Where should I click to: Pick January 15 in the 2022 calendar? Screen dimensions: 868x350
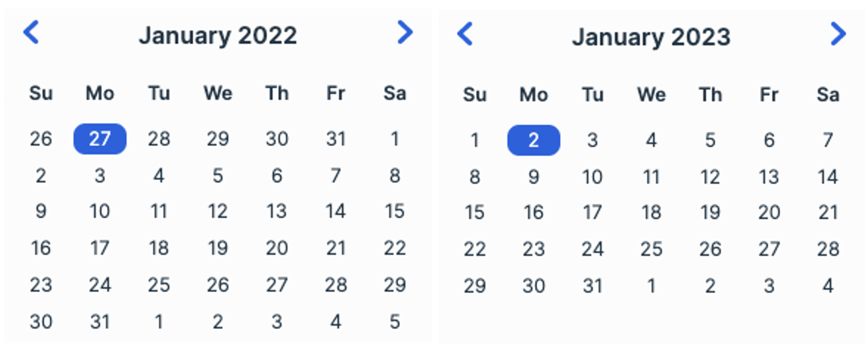(394, 211)
